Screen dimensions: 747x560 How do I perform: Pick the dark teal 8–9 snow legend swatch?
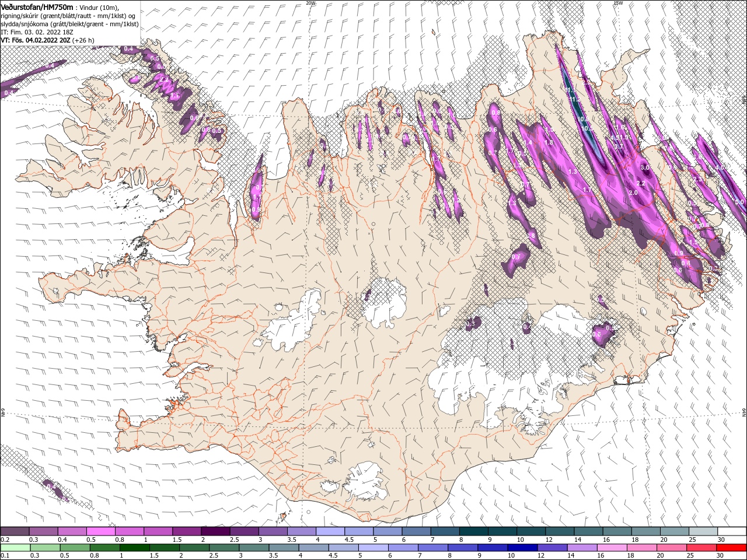click(x=474, y=531)
